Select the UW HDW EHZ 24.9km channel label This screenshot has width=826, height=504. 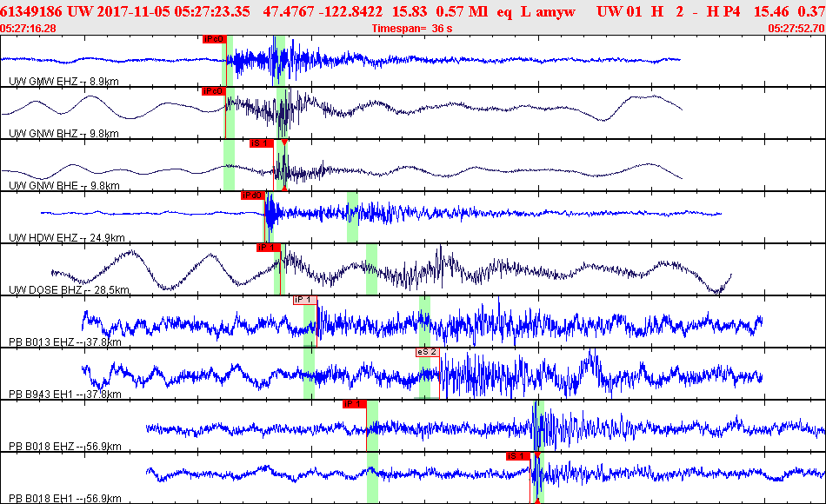pos(66,237)
